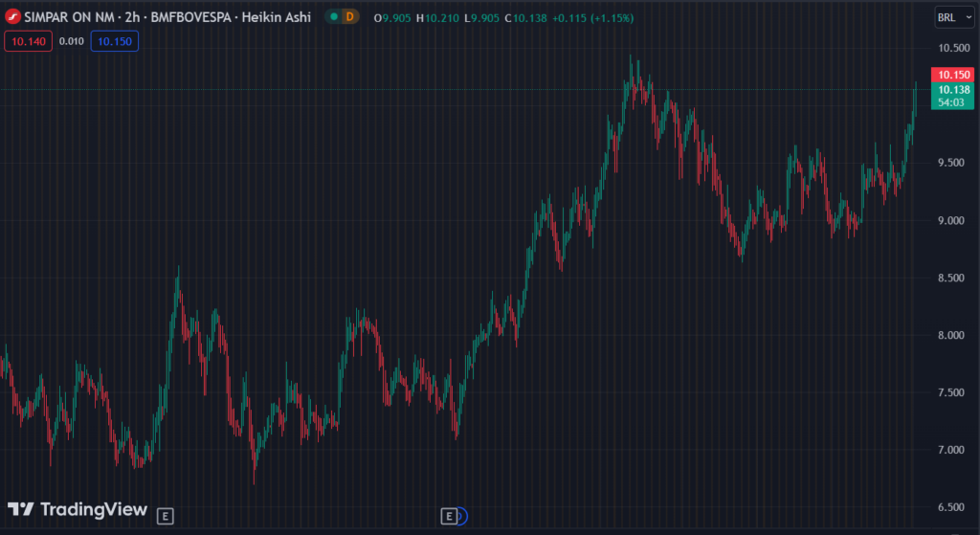Click the 8.000 price axis label

tap(950, 336)
